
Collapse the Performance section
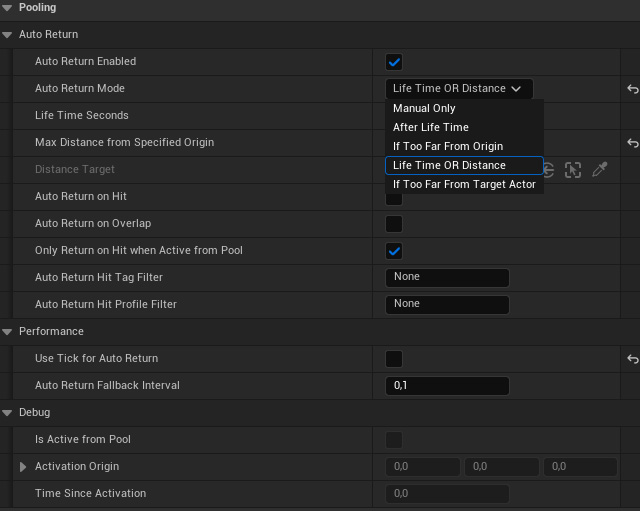(x=8, y=332)
